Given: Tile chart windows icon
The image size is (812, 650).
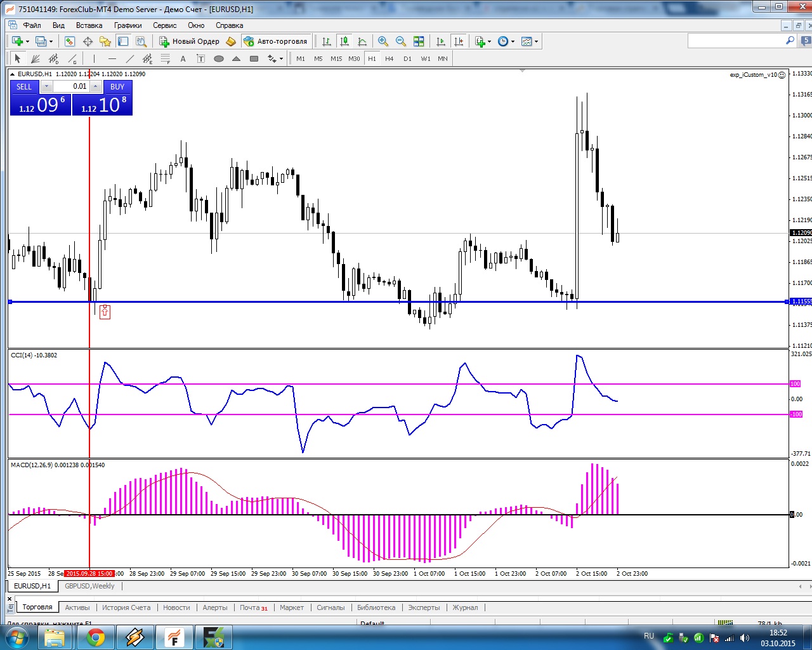Looking at the screenshot, I should 419,41.
